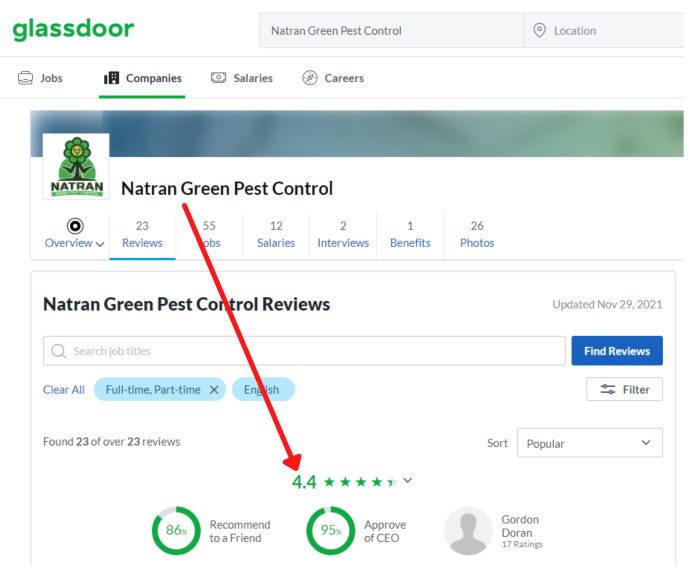Click the location pin icon
This screenshot has width=700, height=579.
tap(539, 30)
